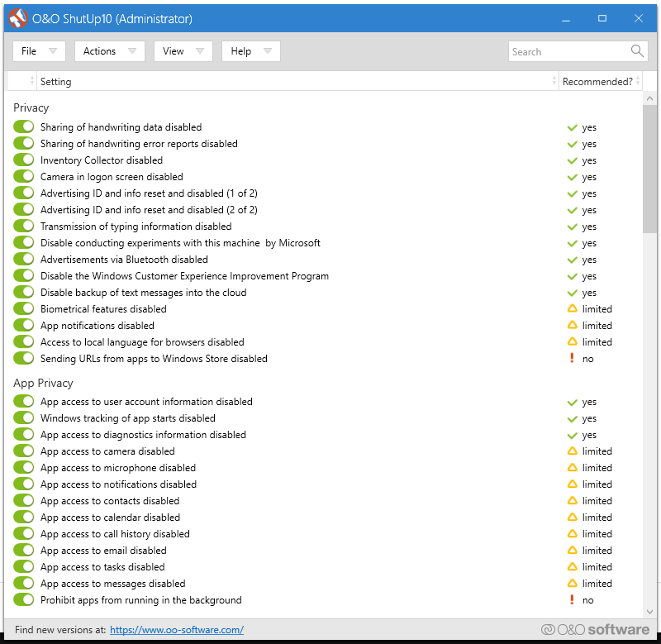
Task: Open the oo-software.com link
Action: [x=177, y=630]
